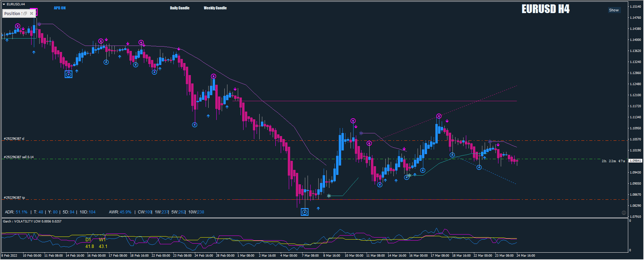The height and width of the screenshot is (260, 644).
Task: Click the current price tag 1.09841
Action: 635,161
